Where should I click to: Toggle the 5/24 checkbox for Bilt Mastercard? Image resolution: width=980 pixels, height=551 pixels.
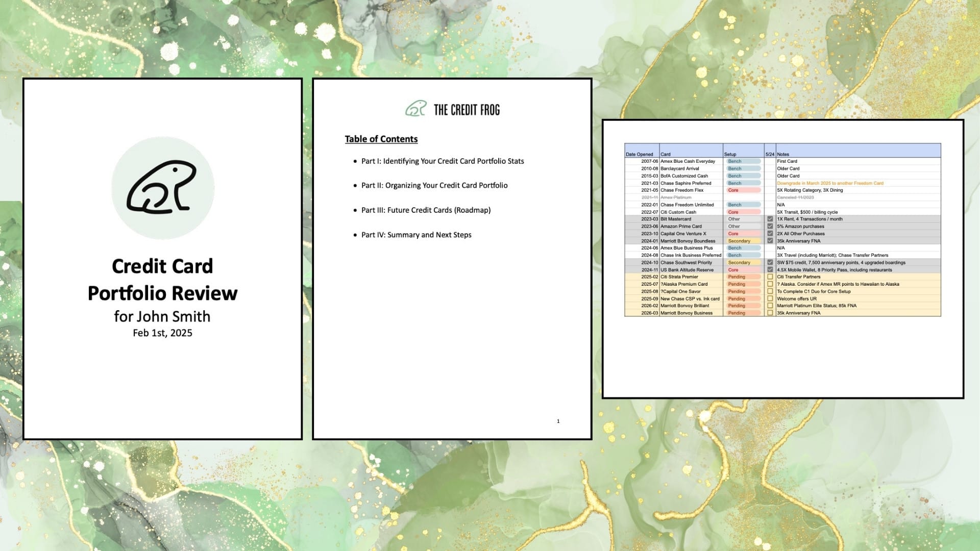pos(770,219)
